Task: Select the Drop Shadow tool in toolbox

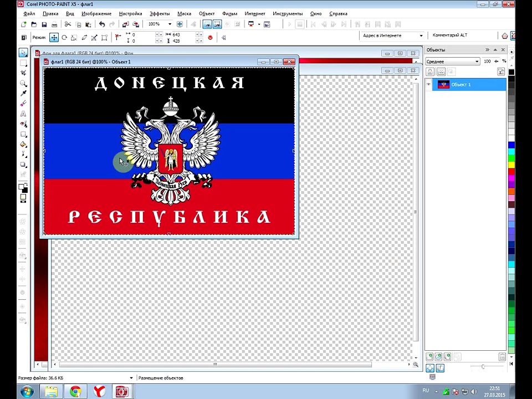Action: pyautogui.click(x=23, y=165)
